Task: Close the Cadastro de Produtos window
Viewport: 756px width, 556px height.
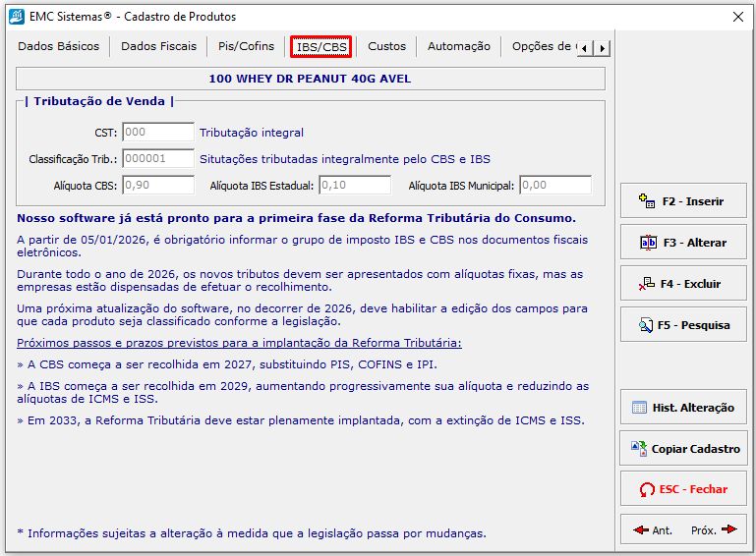Action: tap(737, 17)
